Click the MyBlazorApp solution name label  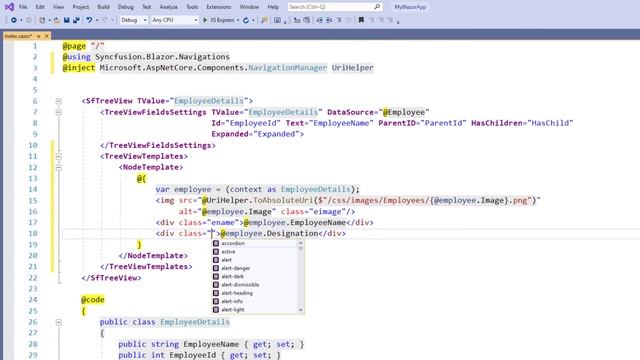click(x=410, y=7)
